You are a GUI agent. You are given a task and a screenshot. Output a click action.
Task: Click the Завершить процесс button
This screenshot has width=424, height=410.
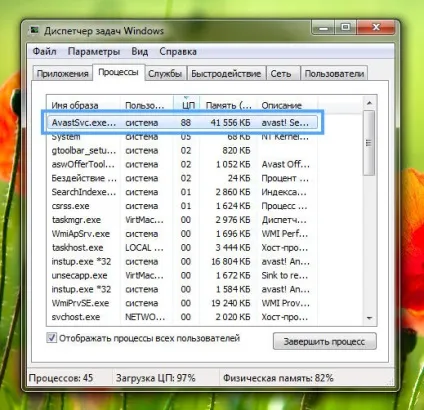324,341
